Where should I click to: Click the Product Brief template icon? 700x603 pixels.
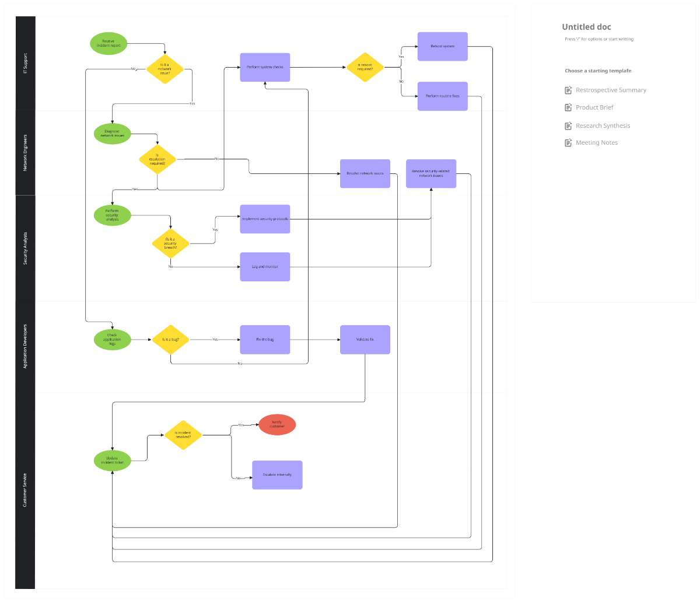tap(568, 107)
